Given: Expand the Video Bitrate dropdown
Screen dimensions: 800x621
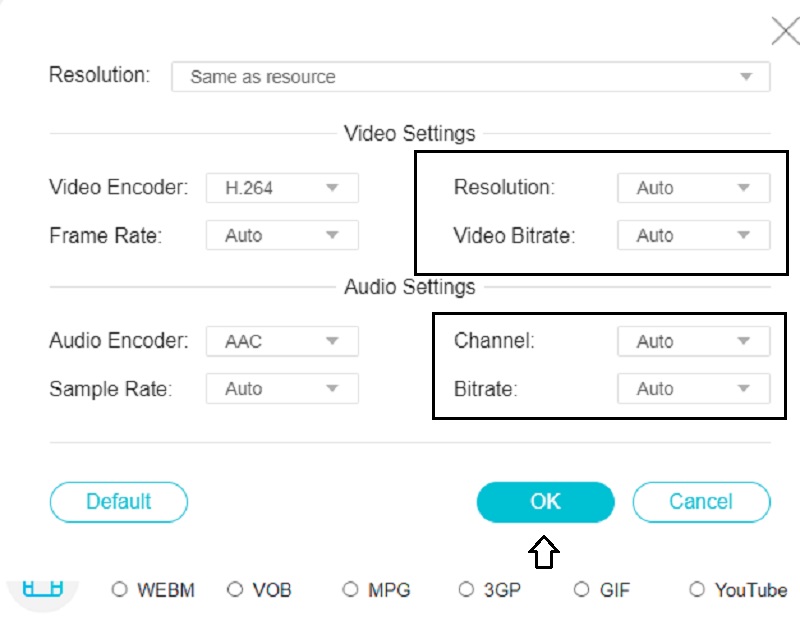Looking at the screenshot, I should pos(693,235).
